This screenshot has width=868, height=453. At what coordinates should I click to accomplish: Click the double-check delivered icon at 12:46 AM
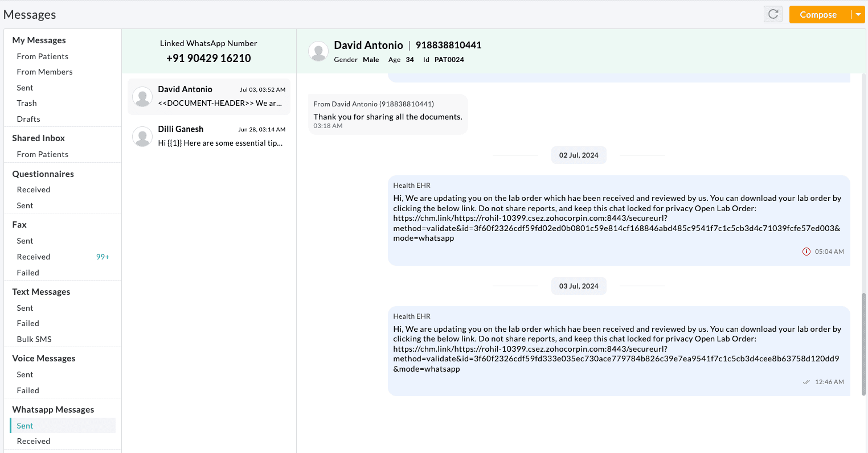(806, 382)
